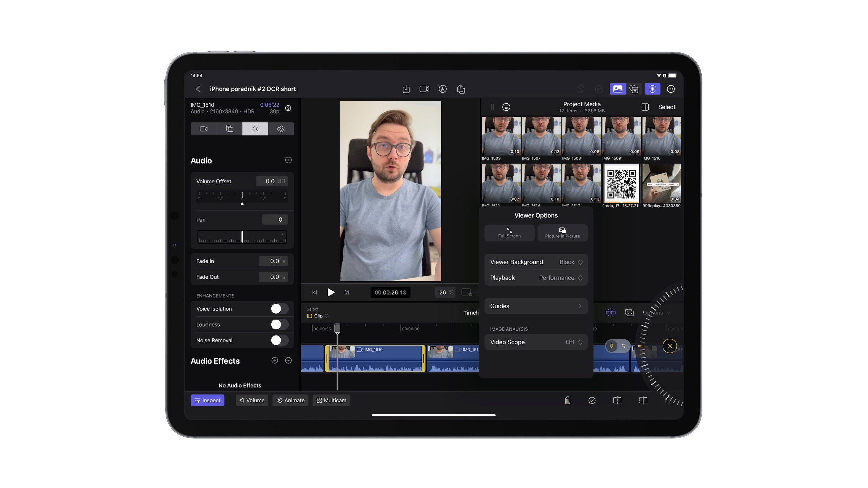Open the camera record icon in top toolbar
The width and height of the screenshot is (868, 488).
424,89
